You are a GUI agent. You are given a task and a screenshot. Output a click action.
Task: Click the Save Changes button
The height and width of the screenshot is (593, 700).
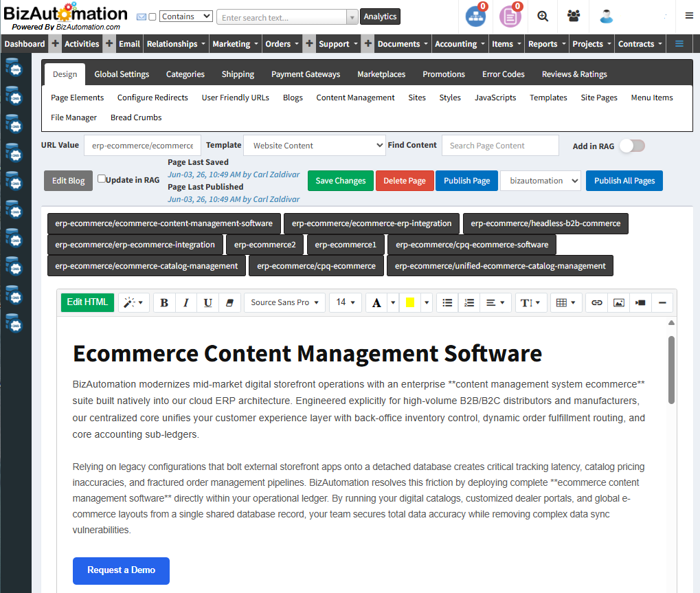pos(340,181)
